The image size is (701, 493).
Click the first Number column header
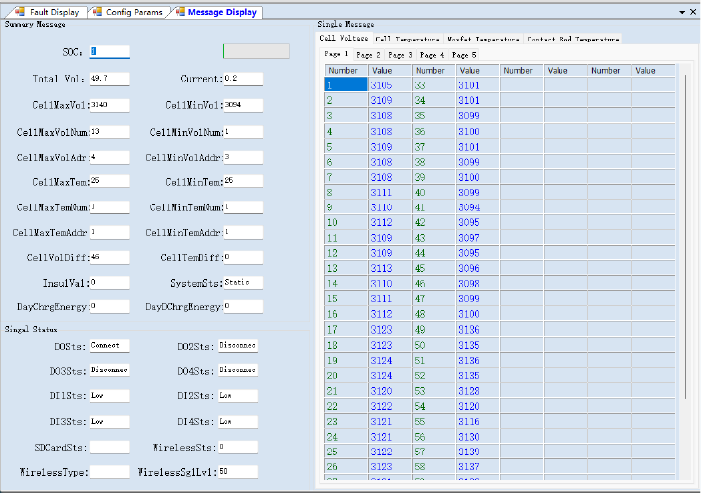tap(346, 71)
